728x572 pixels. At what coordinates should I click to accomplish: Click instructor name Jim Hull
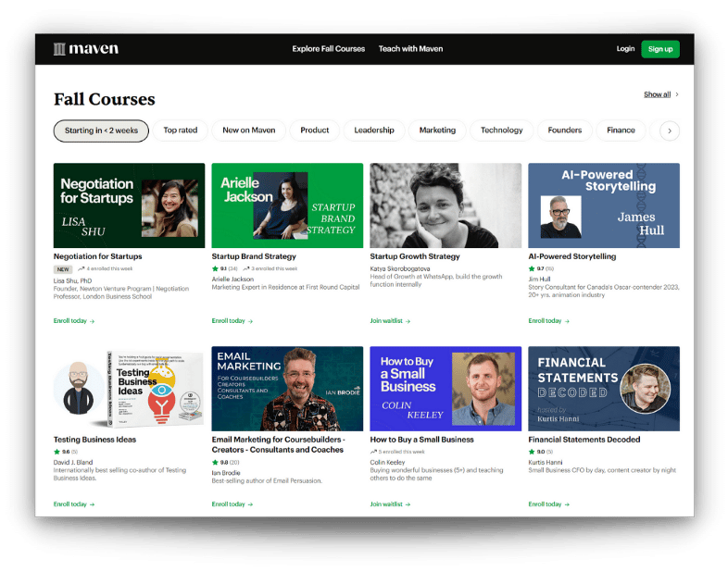point(539,280)
